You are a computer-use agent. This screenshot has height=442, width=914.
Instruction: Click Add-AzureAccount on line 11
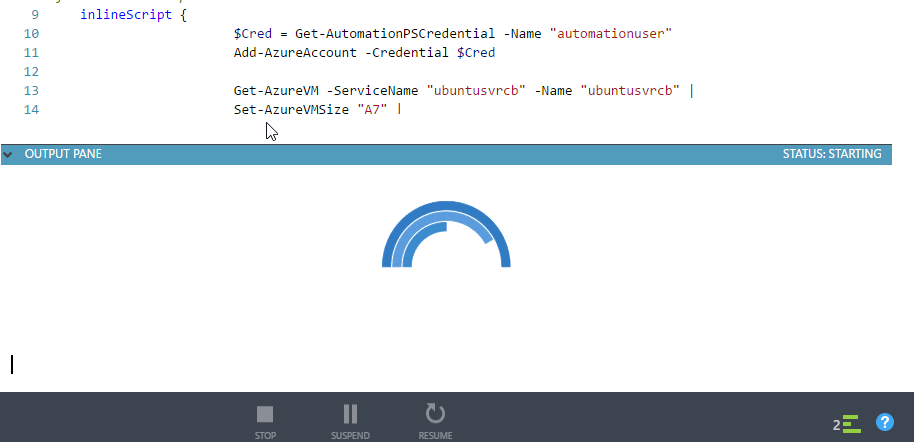coord(295,52)
